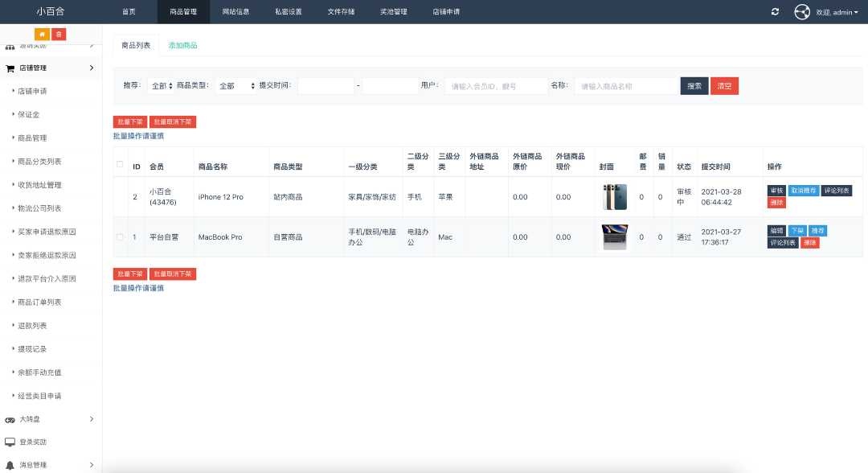Screen dimensions: 868x473
Task: Click the orange home icon above sidebar
Action: point(44,34)
